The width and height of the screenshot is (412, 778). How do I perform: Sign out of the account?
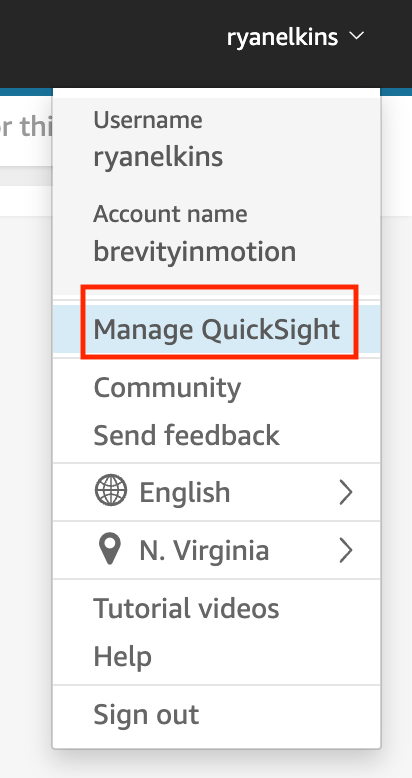(x=146, y=714)
